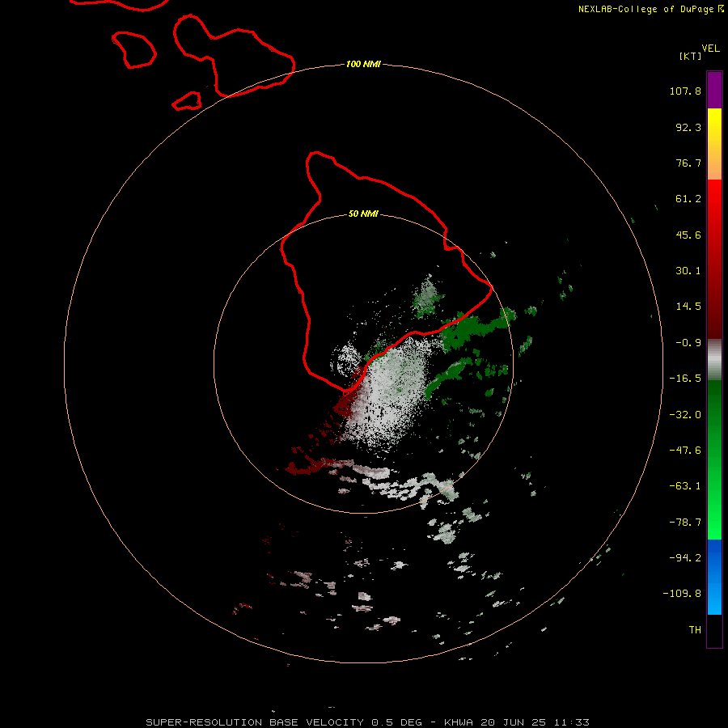
Task: Click the 100 NMI range ring label
Action: coord(363,64)
